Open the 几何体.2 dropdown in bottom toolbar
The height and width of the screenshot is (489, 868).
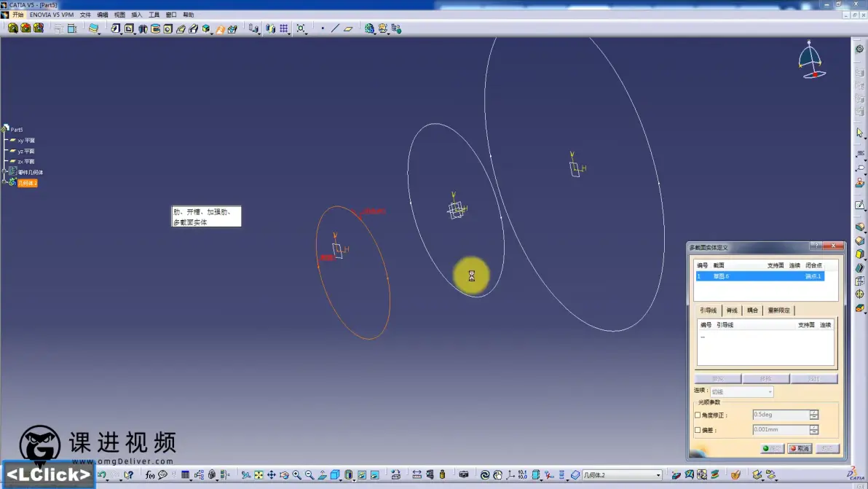coord(622,474)
